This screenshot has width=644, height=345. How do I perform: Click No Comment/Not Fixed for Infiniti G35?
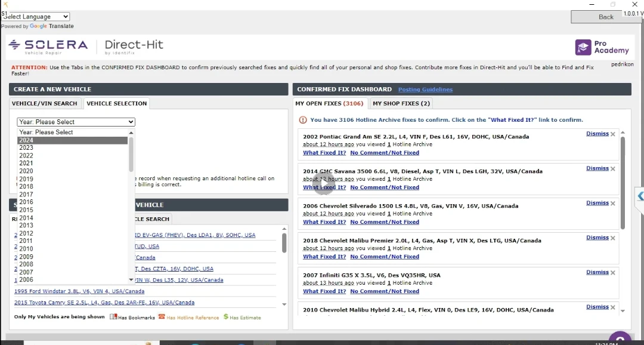pos(385,291)
